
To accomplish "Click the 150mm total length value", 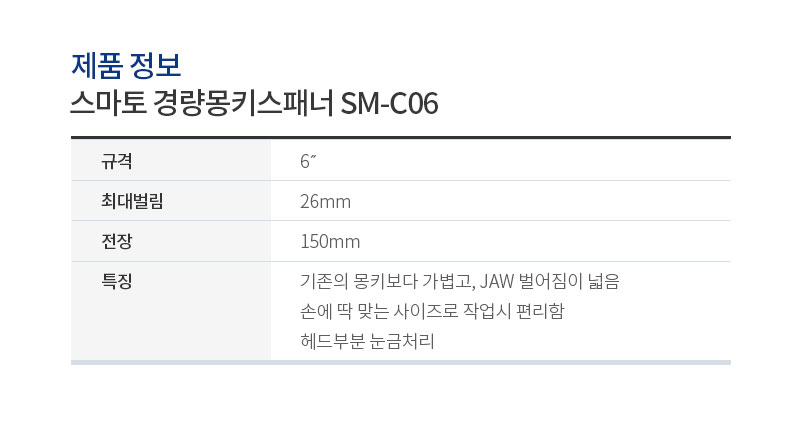I will [x=330, y=241].
